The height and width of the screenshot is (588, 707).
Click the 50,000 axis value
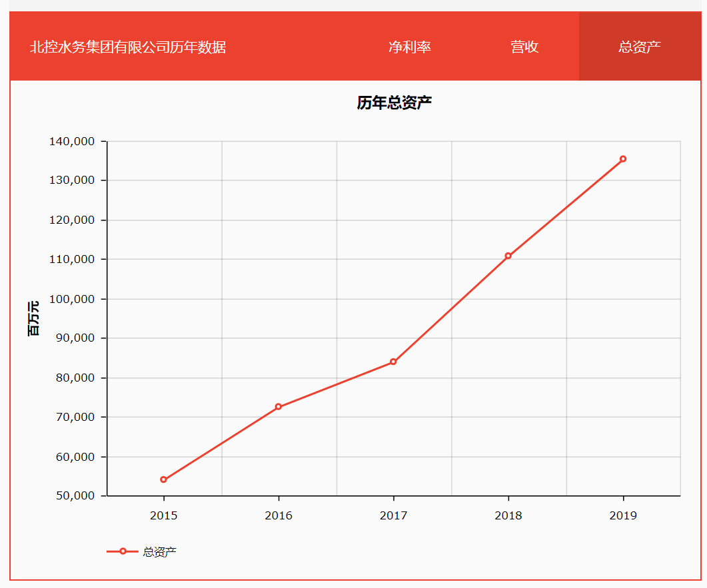75,495
